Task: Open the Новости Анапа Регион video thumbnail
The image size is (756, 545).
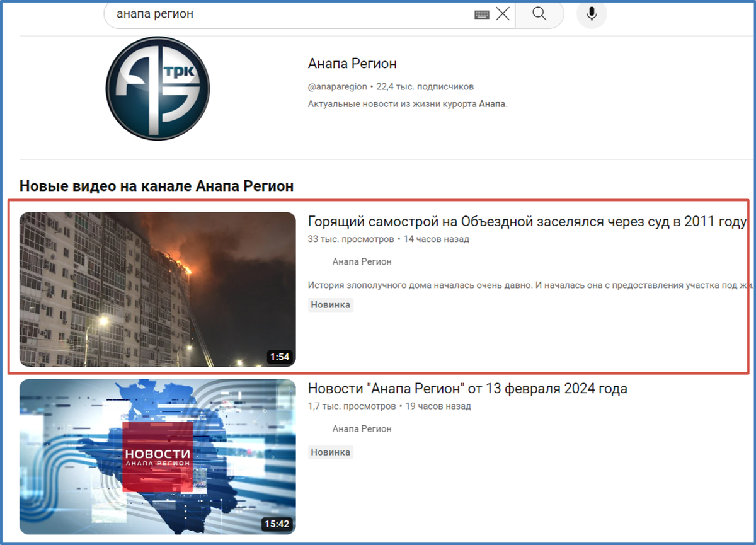Action: 157,457
